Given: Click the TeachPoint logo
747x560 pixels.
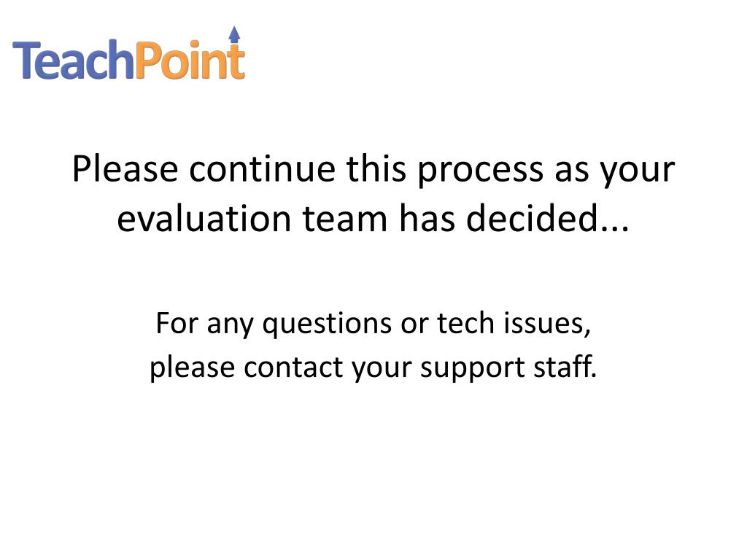Looking at the screenshot, I should [x=128, y=53].
